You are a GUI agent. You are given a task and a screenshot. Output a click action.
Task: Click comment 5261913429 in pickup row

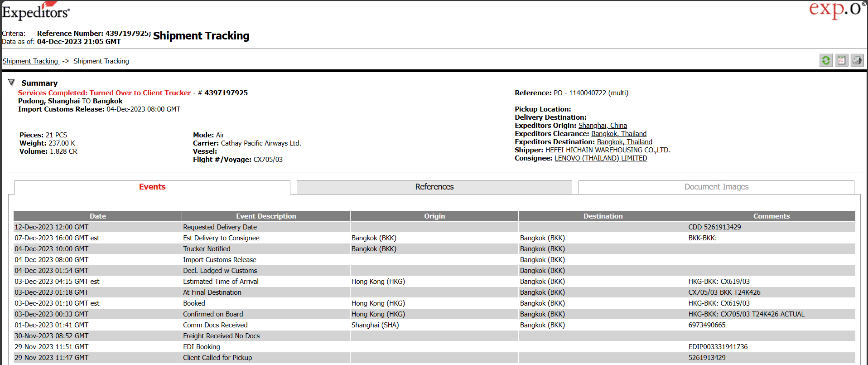[x=707, y=358]
